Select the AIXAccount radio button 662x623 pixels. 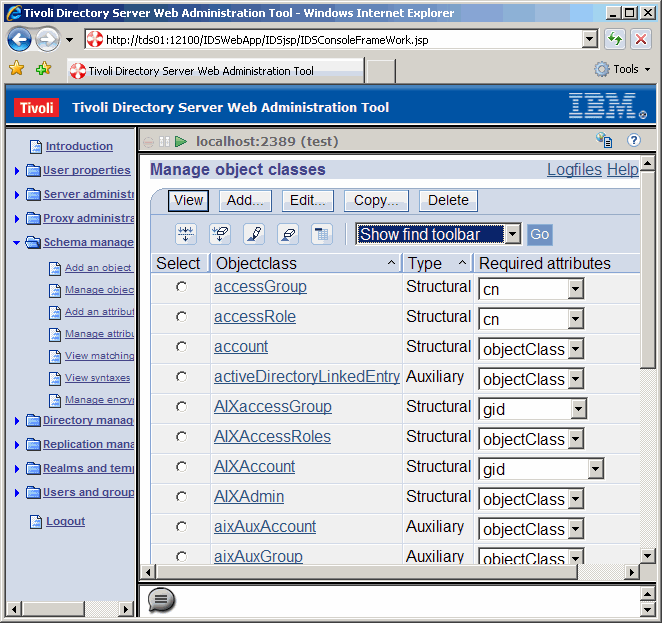[x=181, y=467]
